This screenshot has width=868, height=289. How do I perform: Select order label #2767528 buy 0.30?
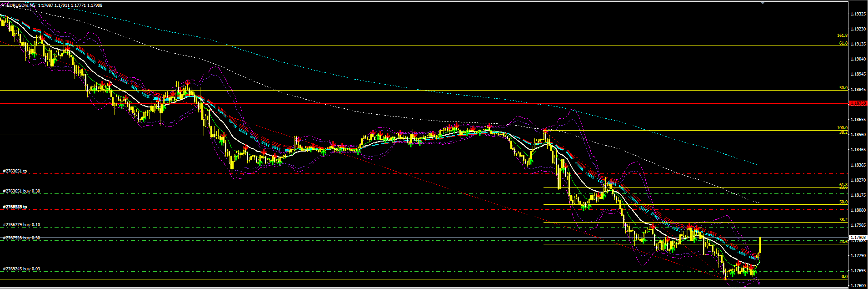(x=21, y=238)
